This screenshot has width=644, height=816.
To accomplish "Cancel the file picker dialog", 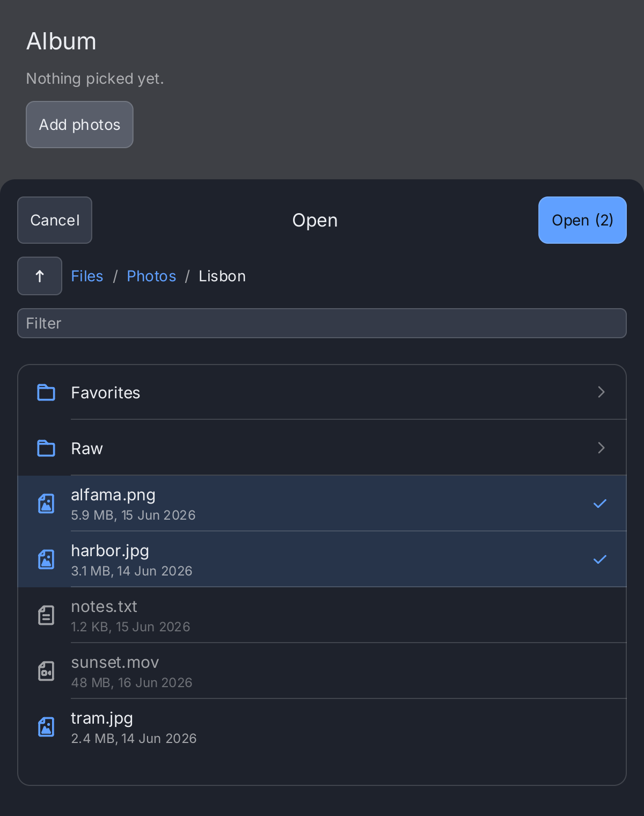I will (x=55, y=220).
